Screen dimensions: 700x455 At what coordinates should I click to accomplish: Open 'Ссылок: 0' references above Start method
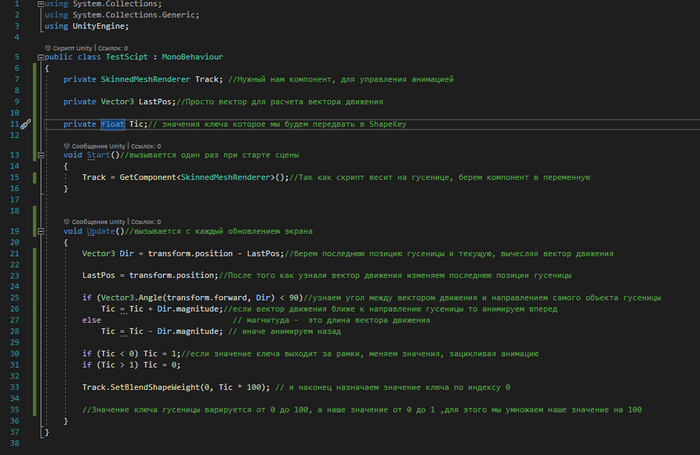point(144,145)
